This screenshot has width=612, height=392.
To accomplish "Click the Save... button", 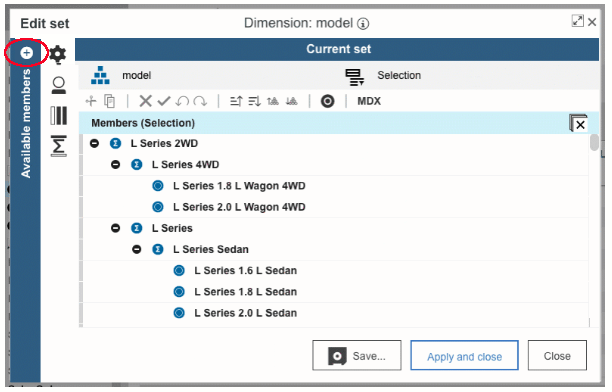I will (357, 355).
